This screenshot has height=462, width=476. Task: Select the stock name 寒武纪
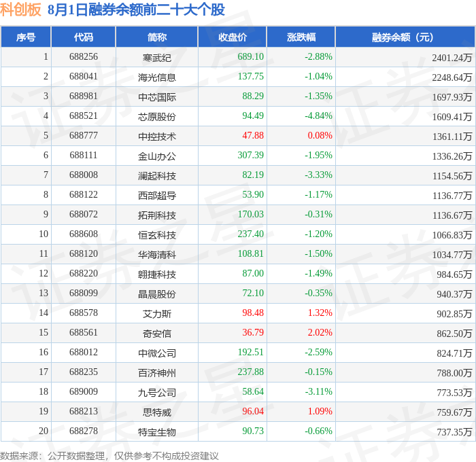pos(157,58)
